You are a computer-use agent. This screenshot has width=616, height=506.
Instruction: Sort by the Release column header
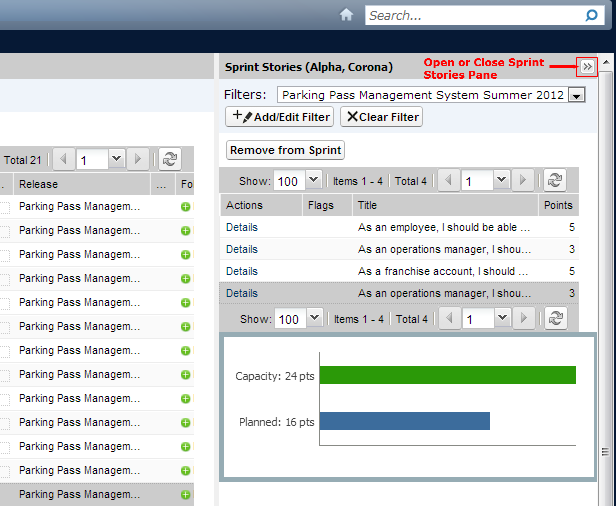click(82, 184)
